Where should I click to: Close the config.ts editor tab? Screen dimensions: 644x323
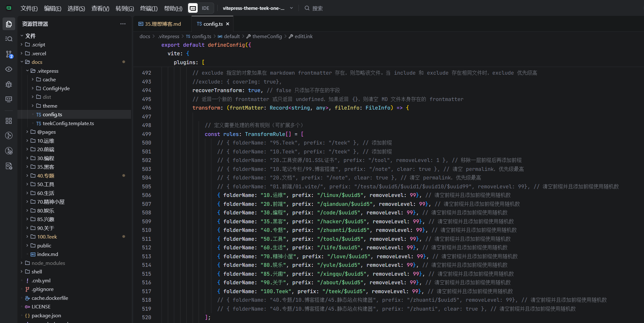[x=227, y=24]
